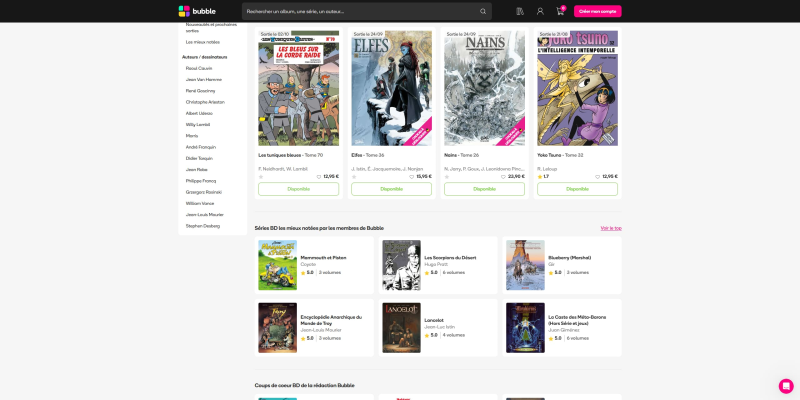Select author René Goscinny in sidebar
This screenshot has width=800, height=400.
(x=201, y=91)
